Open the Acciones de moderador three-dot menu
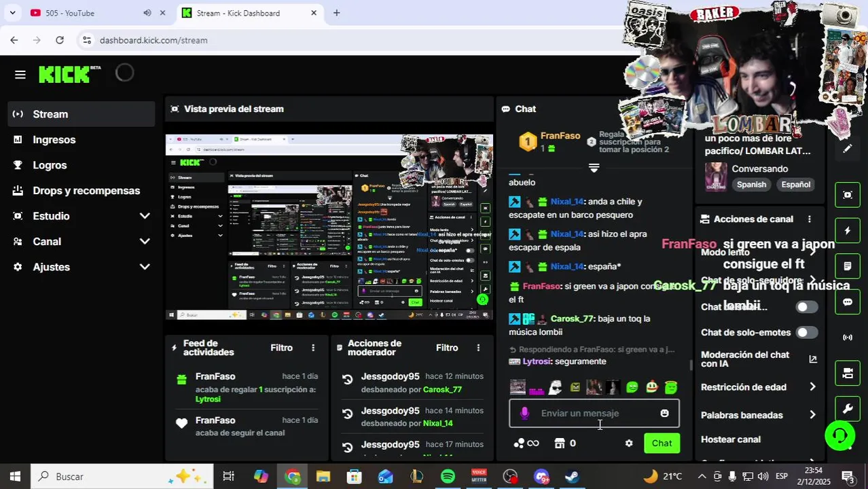Image resolution: width=868 pixels, height=489 pixels. pos(478,348)
